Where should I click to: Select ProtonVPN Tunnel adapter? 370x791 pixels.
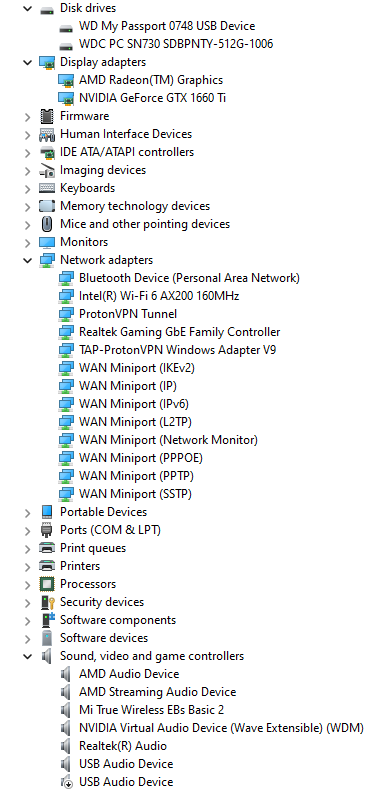tap(128, 314)
